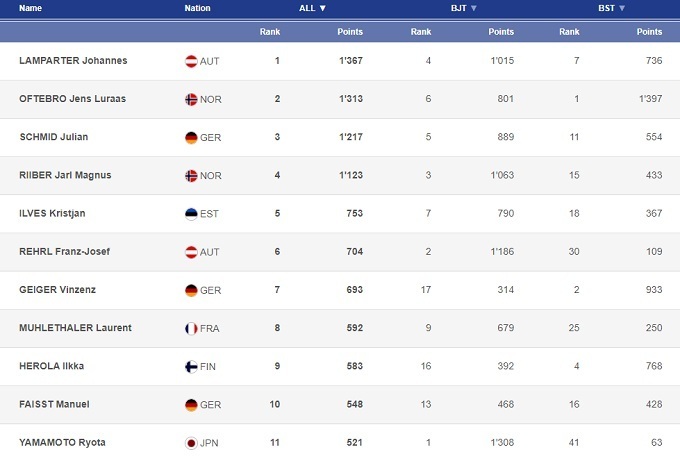Viewport: 680px width, 461px height.
Task: Click OFTEBRO's BST points value 1'397
Action: click(x=648, y=99)
